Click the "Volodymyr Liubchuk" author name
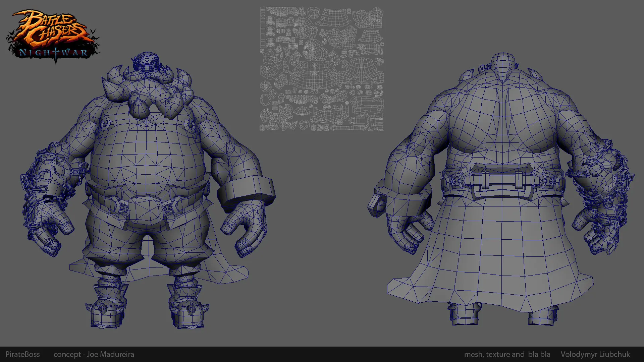644x362 pixels. coord(595,354)
